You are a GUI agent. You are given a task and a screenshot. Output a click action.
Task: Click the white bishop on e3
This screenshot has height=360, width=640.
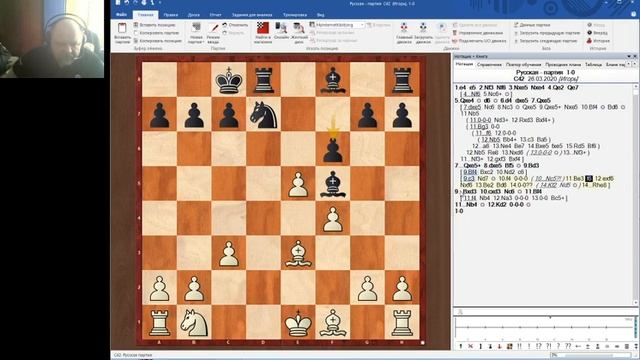coord(298,253)
